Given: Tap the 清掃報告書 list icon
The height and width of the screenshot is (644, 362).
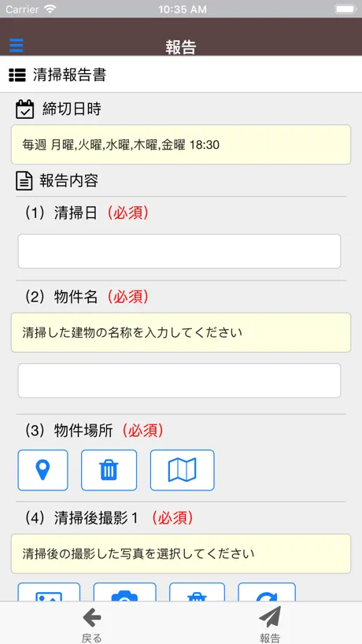Looking at the screenshot, I should [x=17, y=75].
